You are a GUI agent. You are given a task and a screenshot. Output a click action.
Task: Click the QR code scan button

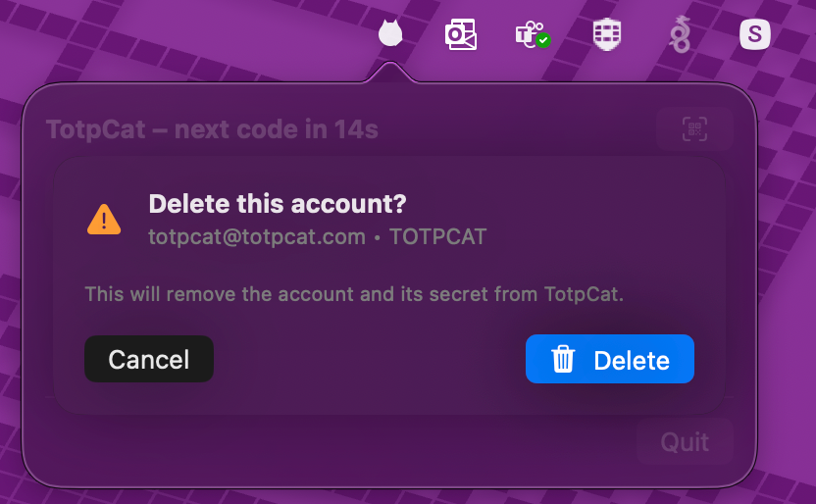point(694,128)
